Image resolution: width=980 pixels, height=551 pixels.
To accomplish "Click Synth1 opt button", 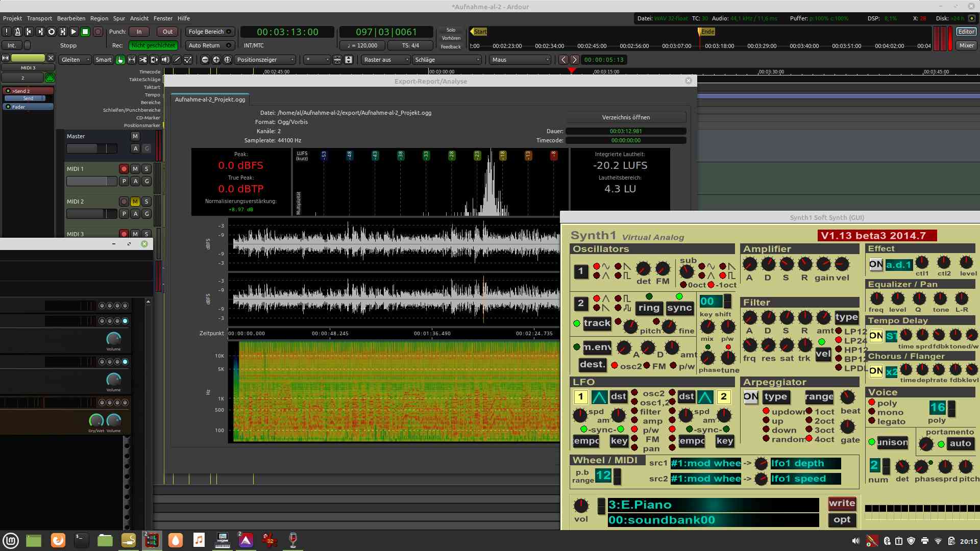I will coord(842,520).
